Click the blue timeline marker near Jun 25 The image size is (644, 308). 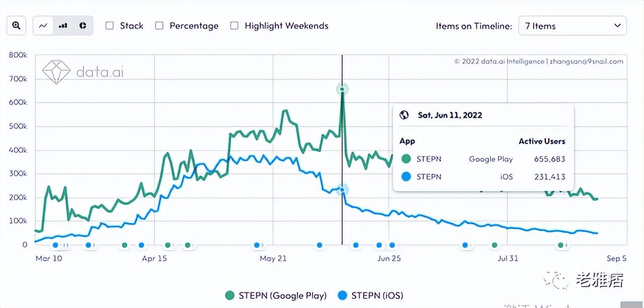coord(392,245)
